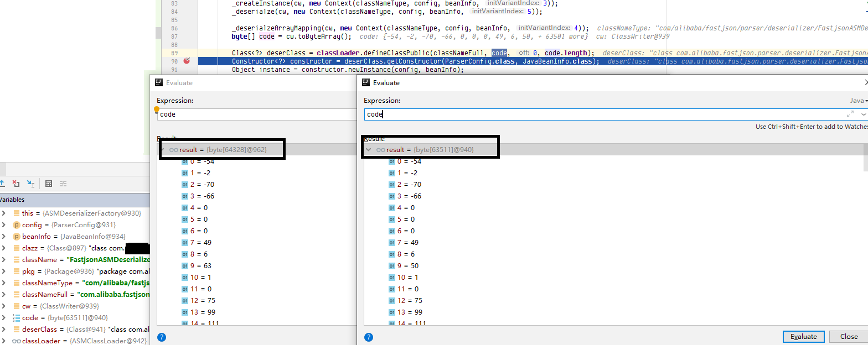Click the Trace Current Stream Chain icon
The image size is (868, 345).
[63, 184]
